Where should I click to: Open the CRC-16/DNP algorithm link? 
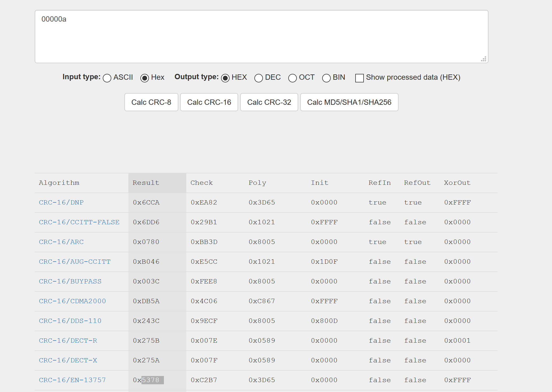coord(61,202)
